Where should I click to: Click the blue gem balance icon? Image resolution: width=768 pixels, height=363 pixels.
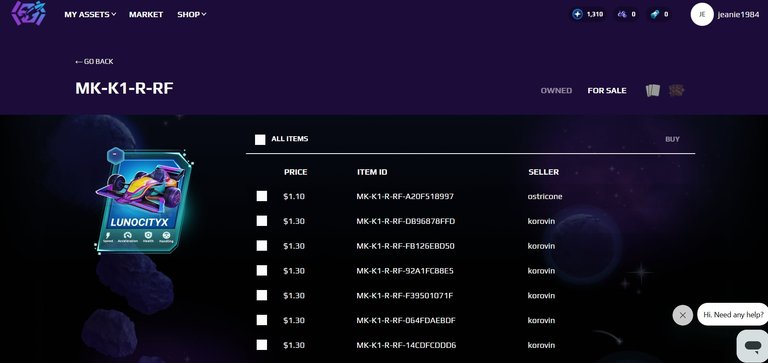[655, 14]
